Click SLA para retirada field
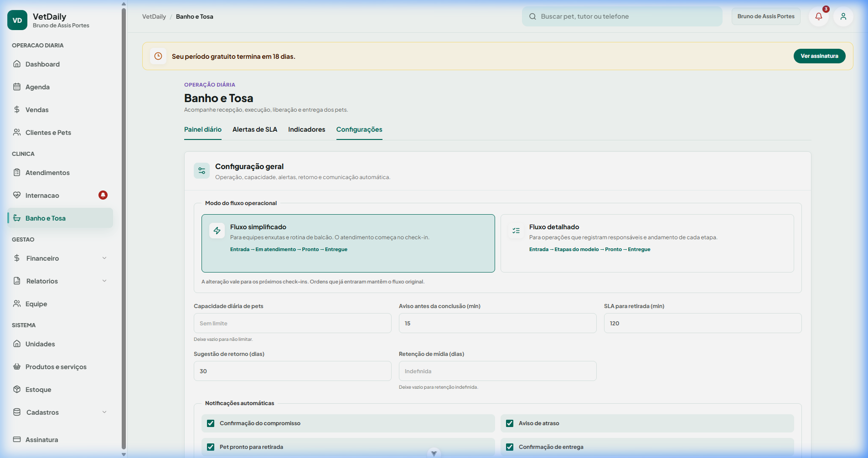Image resolution: width=868 pixels, height=458 pixels. coord(703,323)
